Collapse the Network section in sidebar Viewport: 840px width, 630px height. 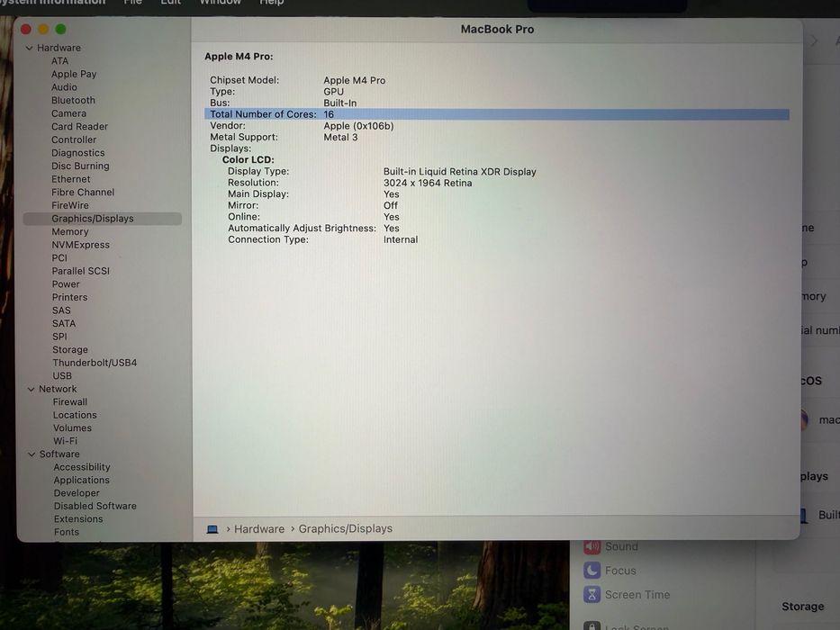click(x=32, y=390)
